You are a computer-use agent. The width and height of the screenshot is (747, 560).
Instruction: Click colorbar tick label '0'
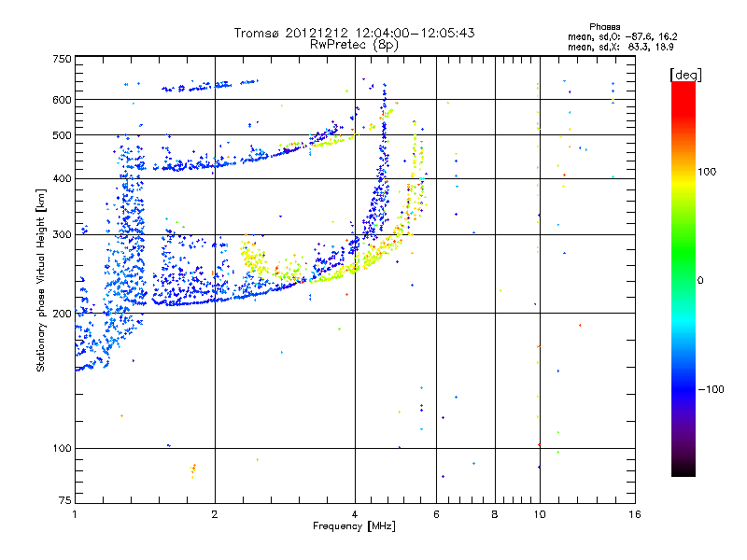[x=700, y=280]
